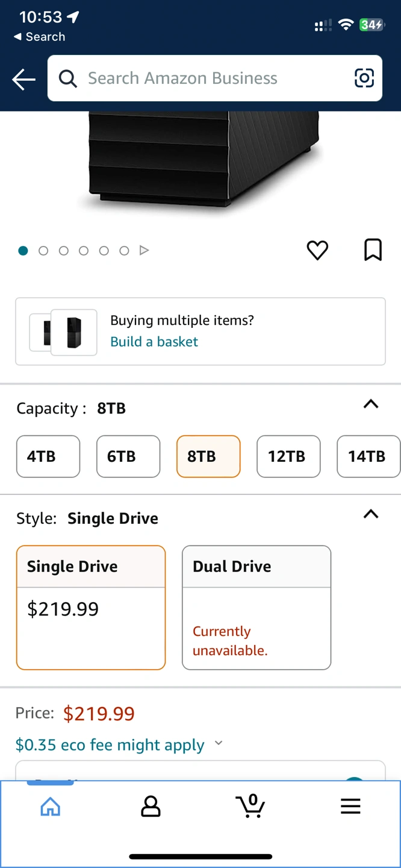Select the 6TB capacity button
The height and width of the screenshot is (868, 401).
coord(128,456)
